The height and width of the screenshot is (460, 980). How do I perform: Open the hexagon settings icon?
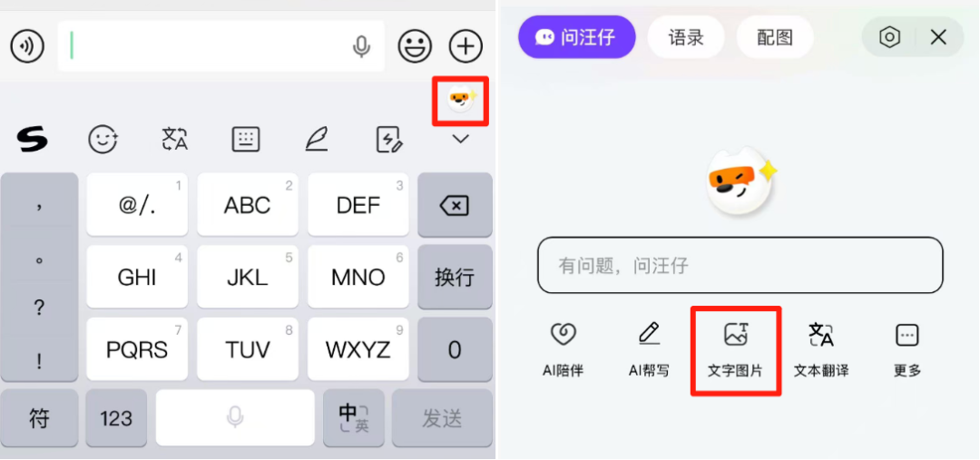pyautogui.click(x=889, y=37)
